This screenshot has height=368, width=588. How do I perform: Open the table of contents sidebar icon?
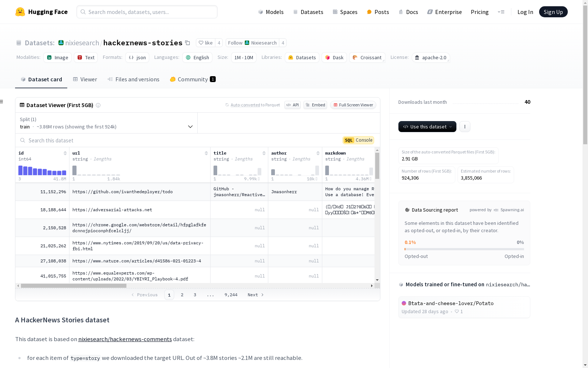[2, 102]
